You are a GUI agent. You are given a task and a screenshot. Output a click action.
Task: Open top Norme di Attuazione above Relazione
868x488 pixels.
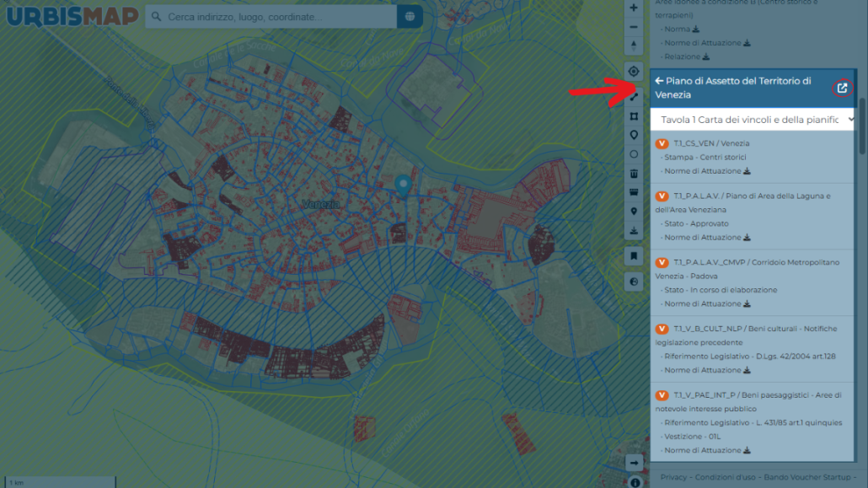click(x=707, y=43)
